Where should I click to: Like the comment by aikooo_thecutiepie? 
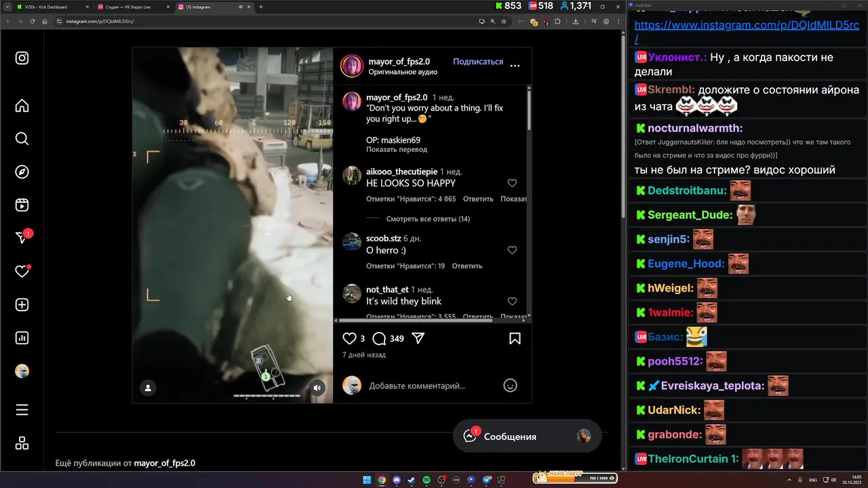pos(512,183)
